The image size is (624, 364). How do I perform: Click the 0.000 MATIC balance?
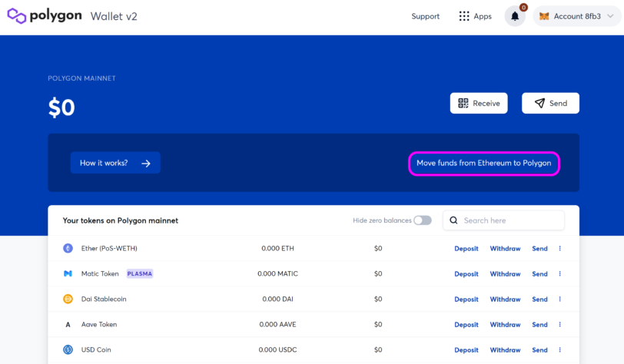pyautogui.click(x=277, y=273)
